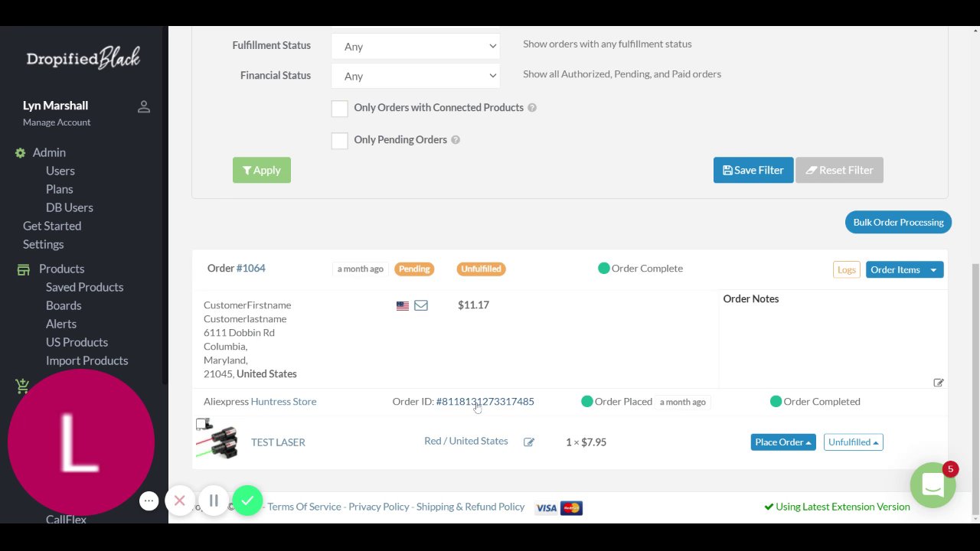The image size is (980, 551).
Task: Open order #1064 link
Action: tap(250, 268)
